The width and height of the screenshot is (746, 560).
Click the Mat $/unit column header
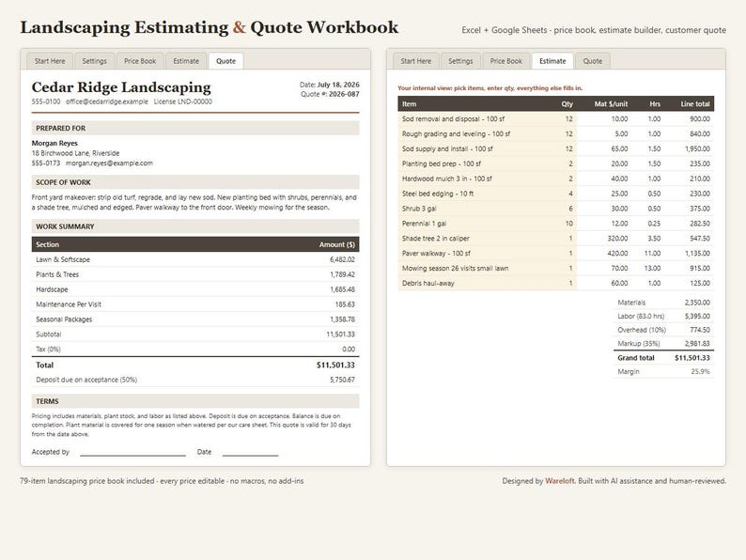(x=611, y=103)
